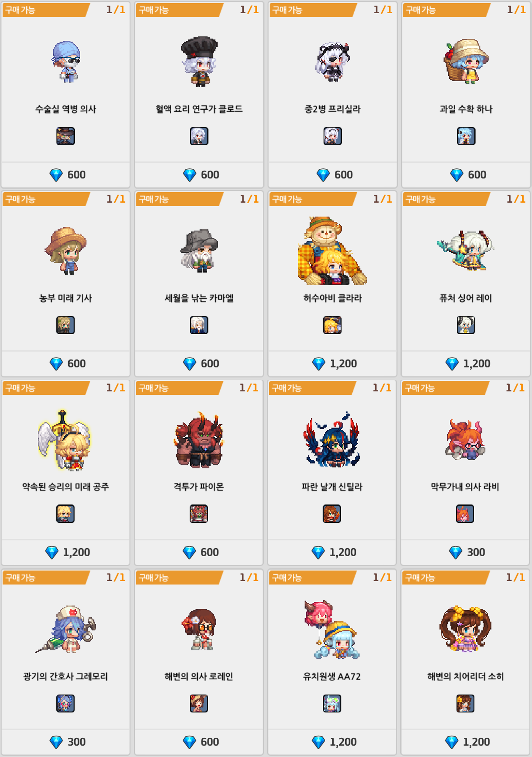Purchase 해변의 의사 로레인 for 600 gems
The image size is (532, 757).
(199, 742)
